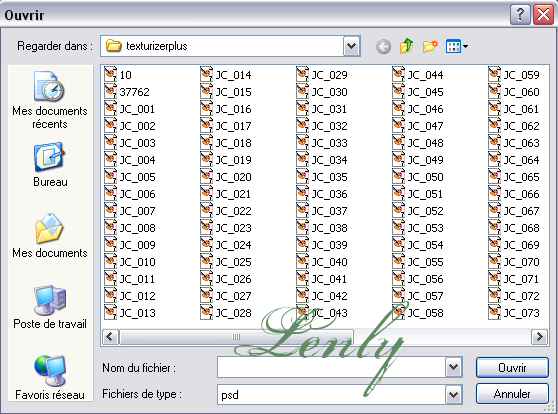Click the scrollbar right arrow
Image resolution: width=558 pixels, height=414 pixels.
tap(539, 336)
